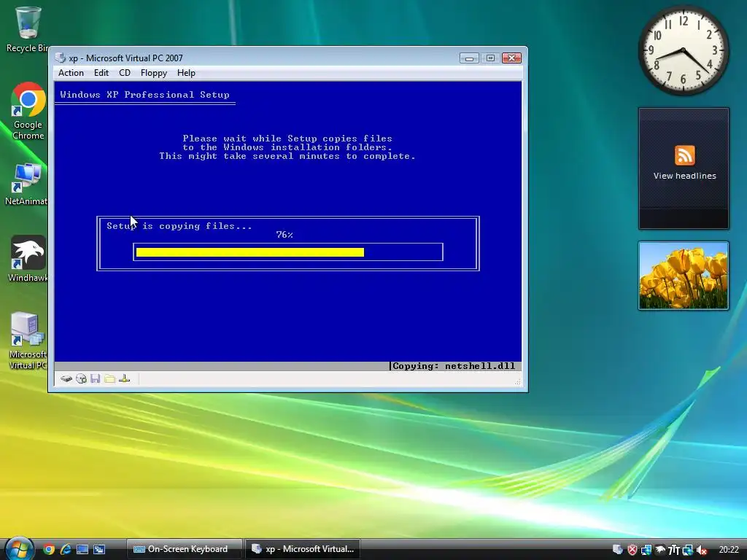Launch Chrome from Quick Launch
This screenshot has height=560, width=747.
click(x=49, y=550)
